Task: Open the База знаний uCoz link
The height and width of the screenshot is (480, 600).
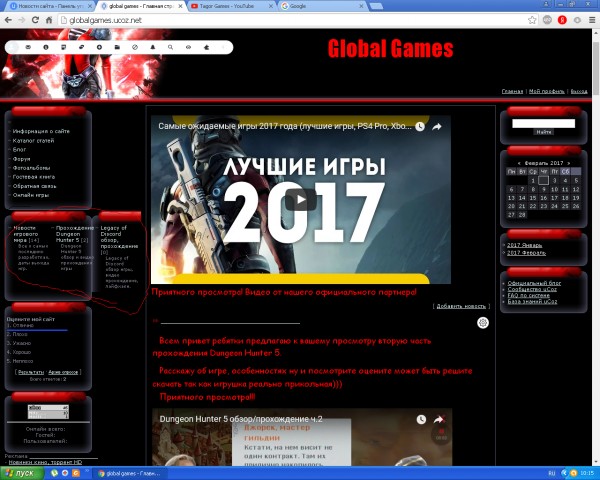Action: 532,302
